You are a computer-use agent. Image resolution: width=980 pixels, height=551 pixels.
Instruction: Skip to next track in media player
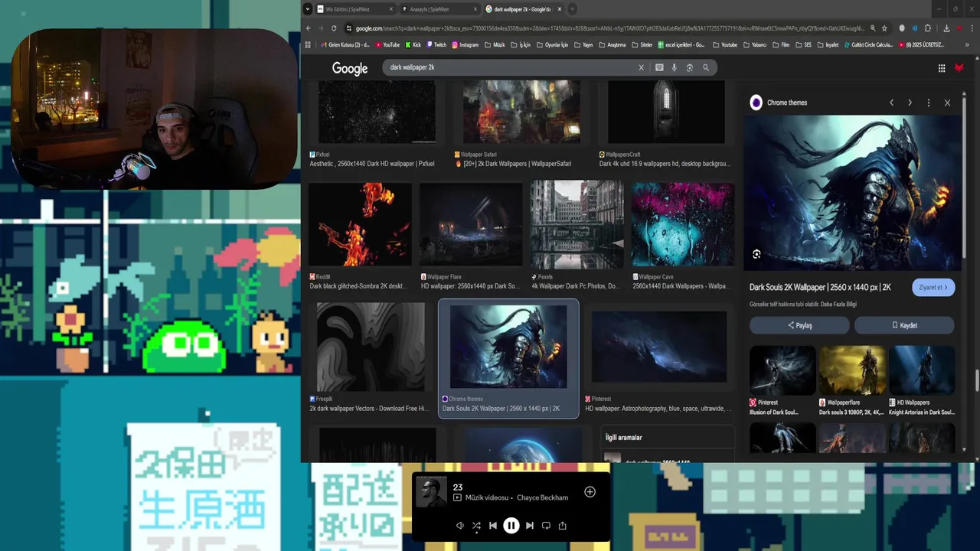tap(529, 526)
